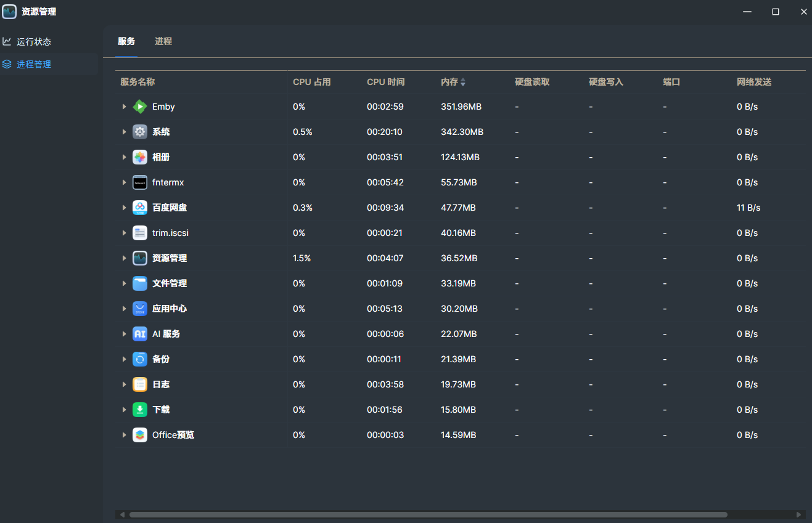Image resolution: width=812 pixels, height=523 pixels.
Task: Expand the AI 服务 row
Action: 124,334
